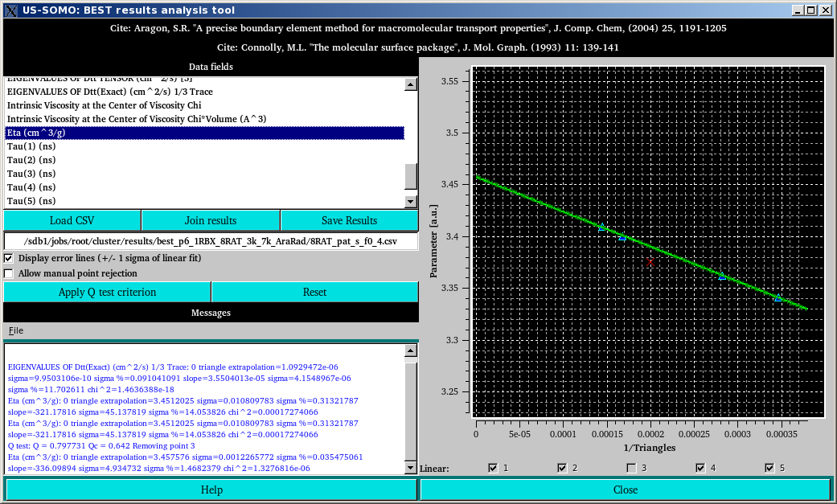Close the BEST results analysis tool
This screenshot has width=837, height=504.
(x=625, y=489)
